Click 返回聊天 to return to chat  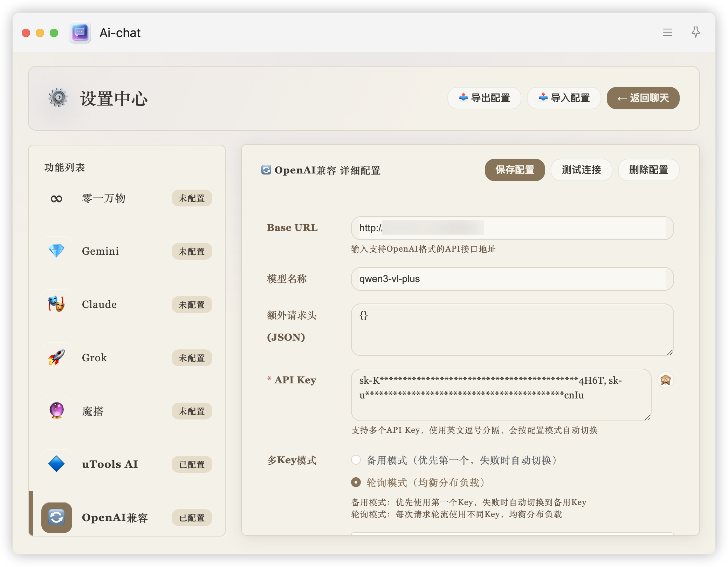click(643, 98)
